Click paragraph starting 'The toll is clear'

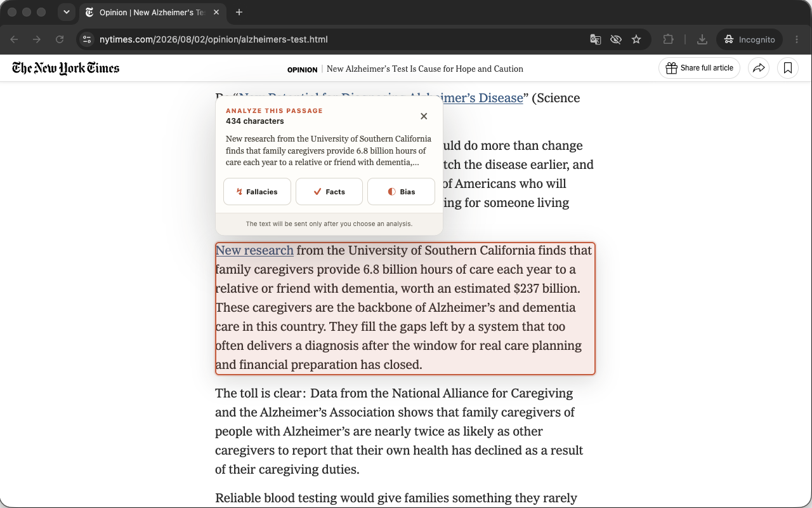pos(399,431)
